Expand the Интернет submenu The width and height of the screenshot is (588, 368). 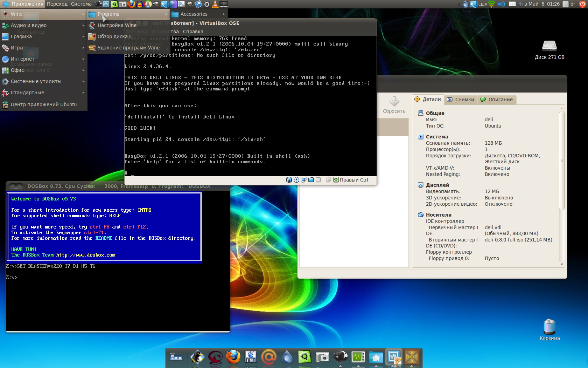(44, 59)
